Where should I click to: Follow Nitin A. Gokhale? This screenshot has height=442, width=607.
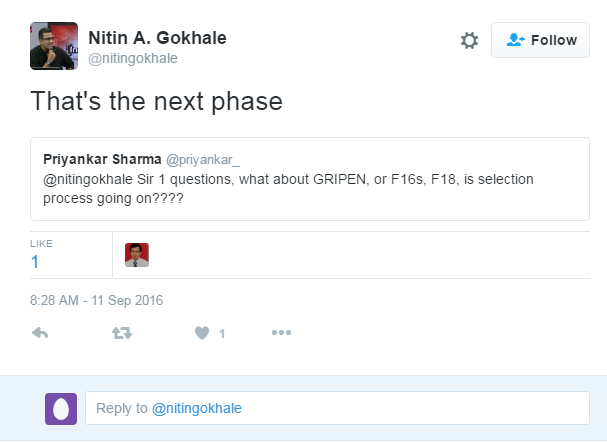(x=540, y=40)
